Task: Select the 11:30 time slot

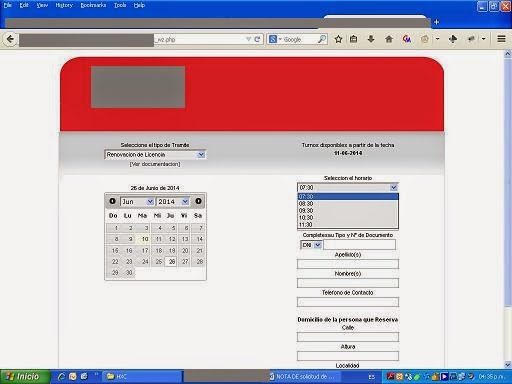Action: point(348,225)
